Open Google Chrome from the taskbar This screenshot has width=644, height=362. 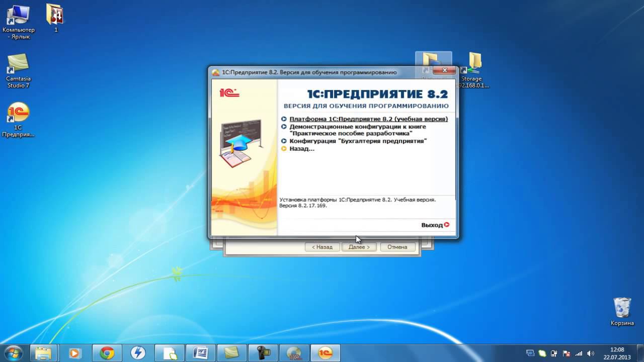click(107, 353)
